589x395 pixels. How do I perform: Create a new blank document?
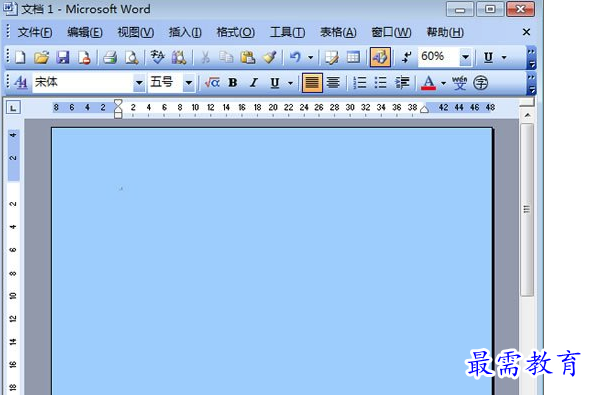tap(20, 57)
